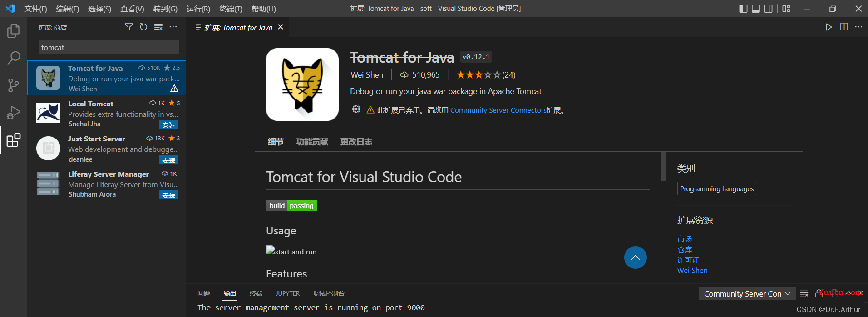This screenshot has height=317, width=868.
Task: Click the star rating (24) in header
Action: pyautogui.click(x=486, y=75)
